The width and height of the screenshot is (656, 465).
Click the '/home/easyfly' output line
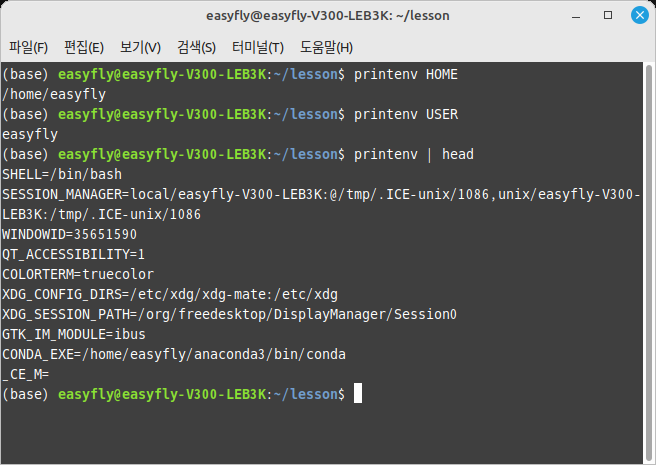pyautogui.click(x=54, y=95)
